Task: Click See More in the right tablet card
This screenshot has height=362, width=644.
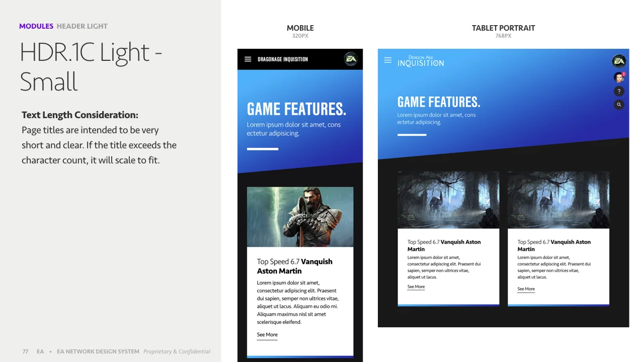Action: coord(526,289)
